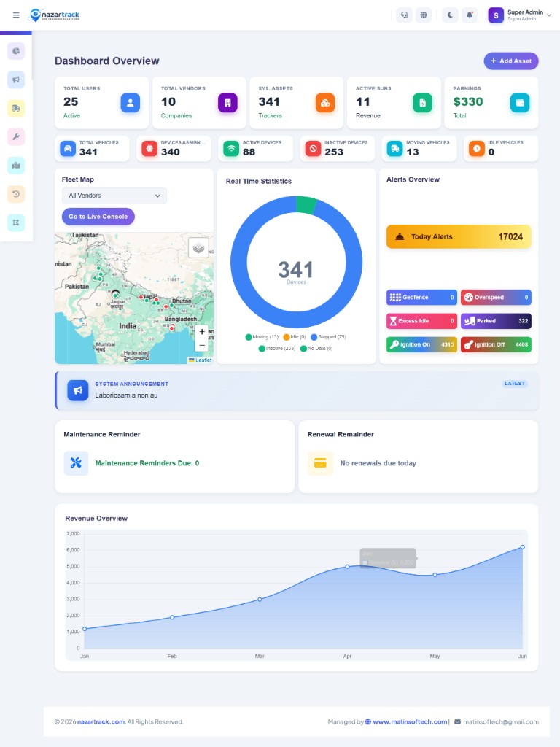This screenshot has width=560, height=747.
Task: Open the wrench maintenance sidebar icon
Action: point(16,136)
